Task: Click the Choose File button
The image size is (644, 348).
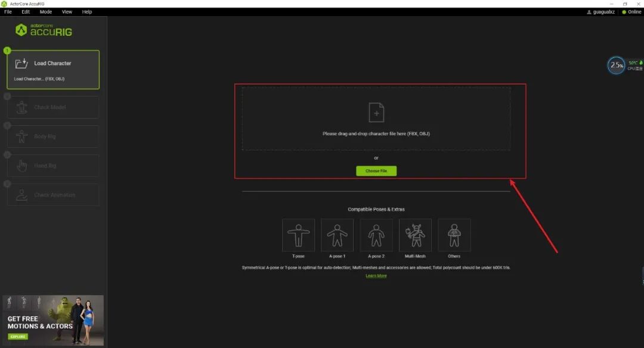Action: coord(376,170)
